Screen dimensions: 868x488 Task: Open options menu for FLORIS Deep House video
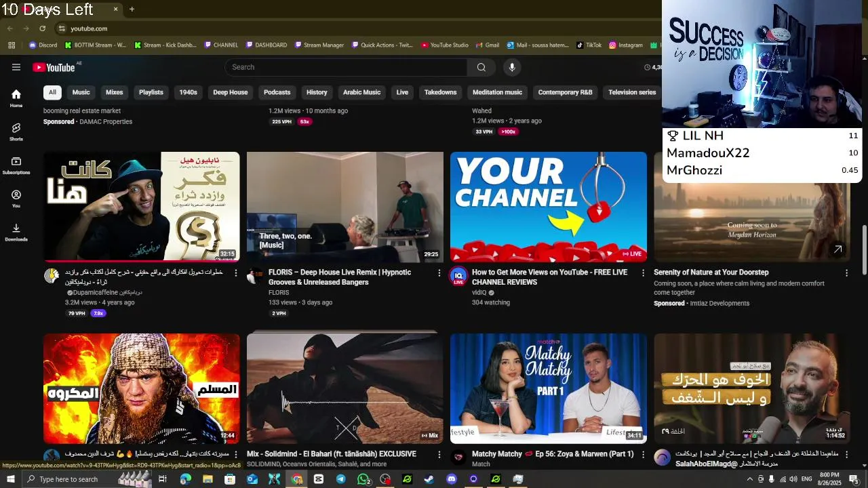[439, 272]
